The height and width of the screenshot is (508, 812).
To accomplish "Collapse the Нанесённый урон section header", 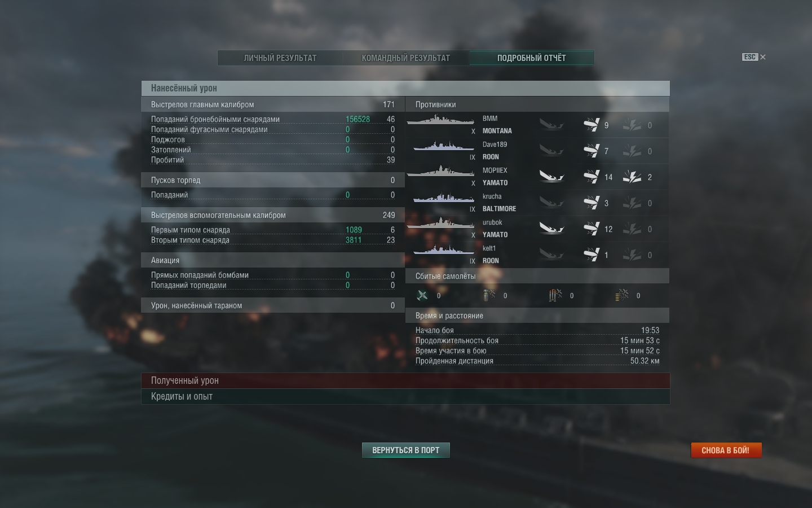I will 405,88.
